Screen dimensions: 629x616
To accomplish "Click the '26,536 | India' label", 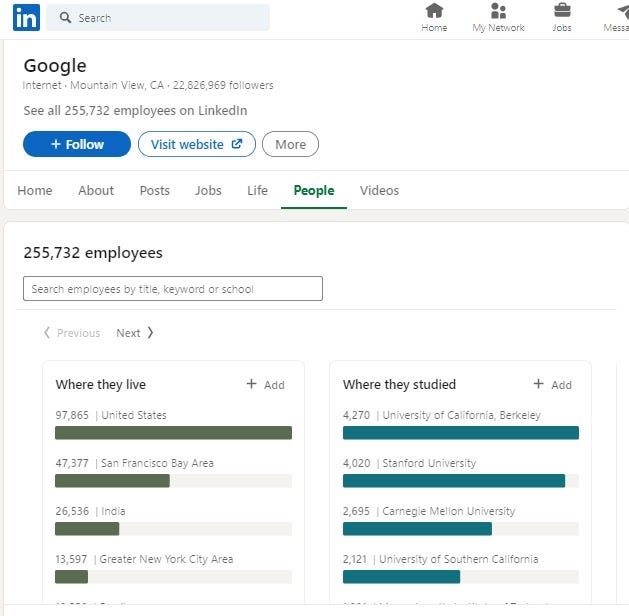I will (91, 511).
